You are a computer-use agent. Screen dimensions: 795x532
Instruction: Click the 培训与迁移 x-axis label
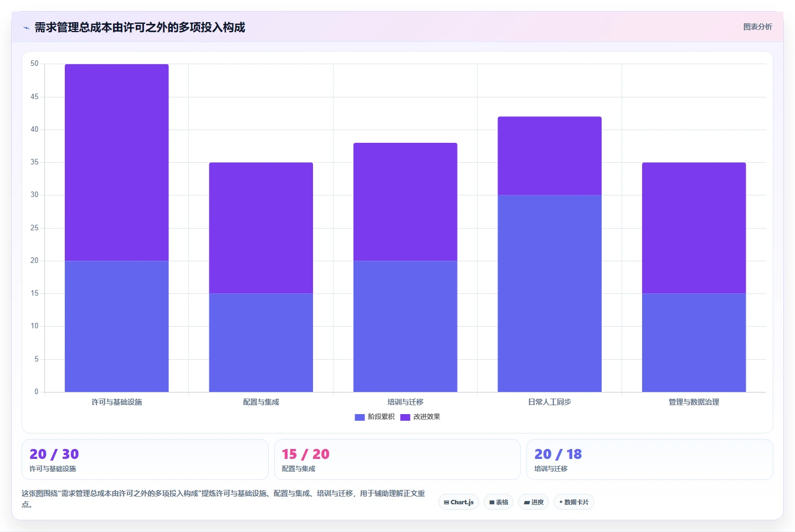(406, 402)
